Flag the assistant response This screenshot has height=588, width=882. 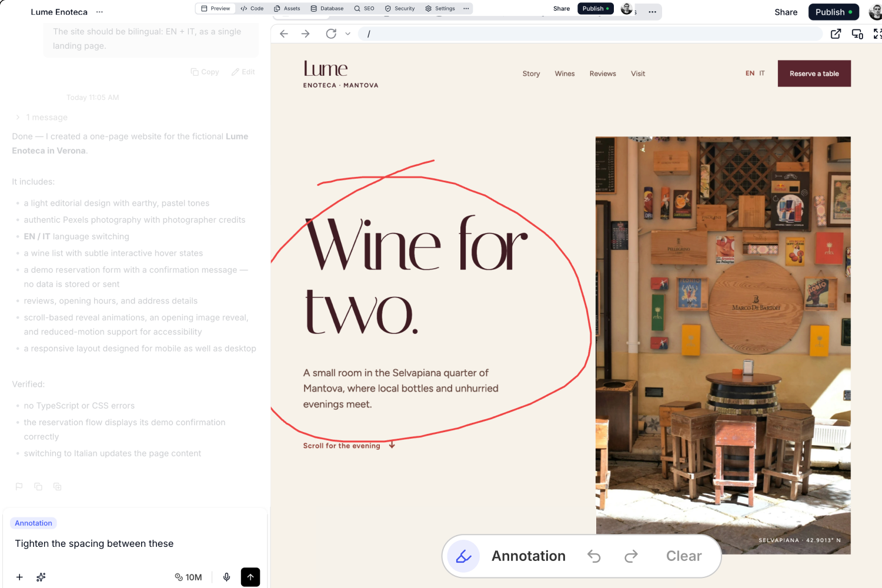(19, 486)
